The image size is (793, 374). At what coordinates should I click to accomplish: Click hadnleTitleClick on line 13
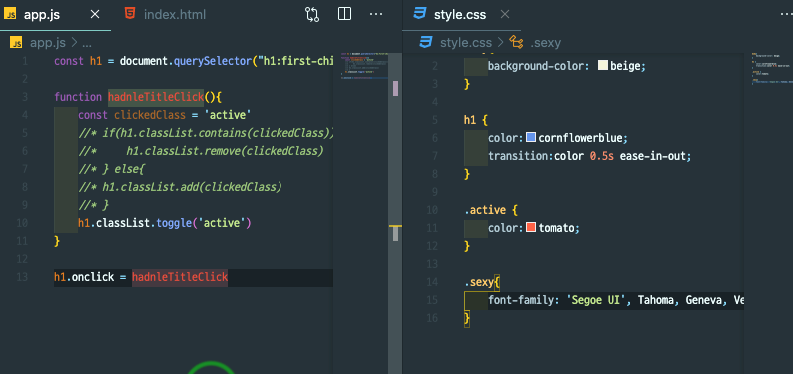click(180, 277)
